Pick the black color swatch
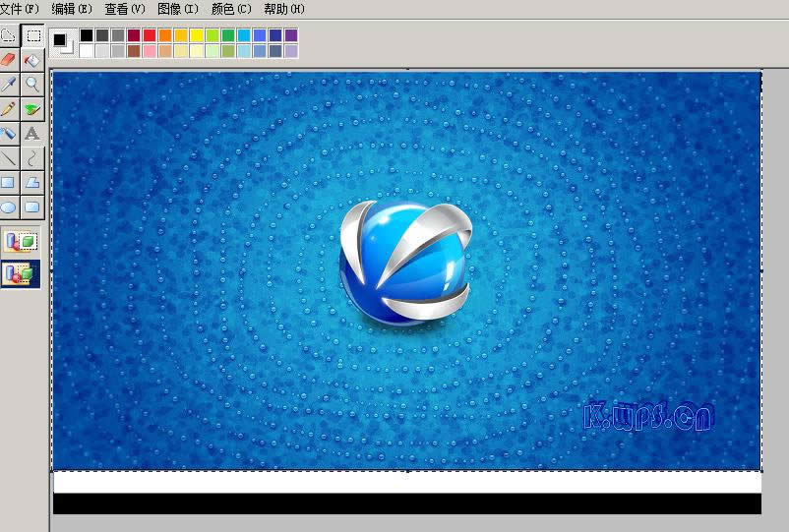This screenshot has height=532, width=789. [x=87, y=35]
